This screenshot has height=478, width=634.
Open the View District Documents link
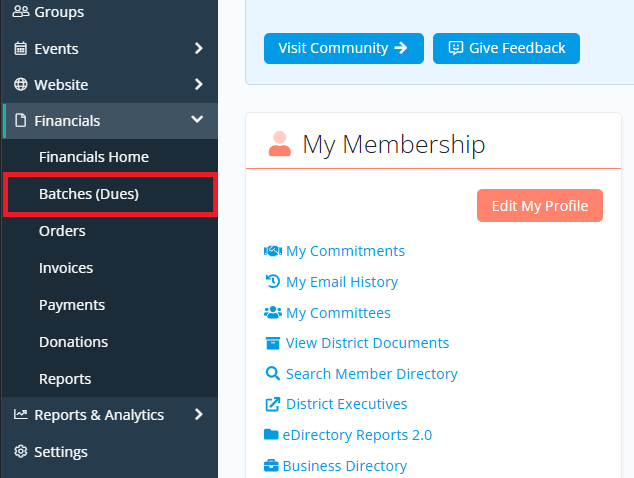(367, 343)
